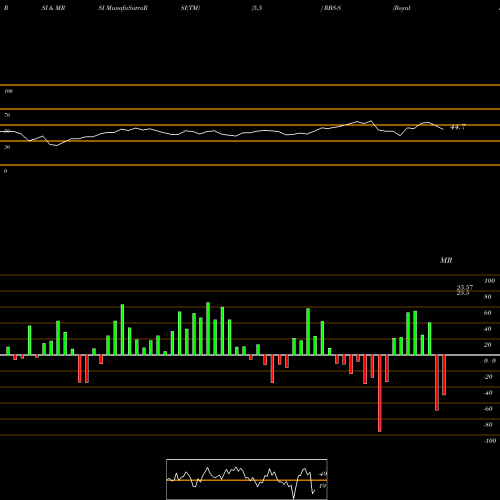Open the mini RSI overview thumbnail chart
Image resolution: width=500 pixels, height=500 pixels.
click(247, 479)
